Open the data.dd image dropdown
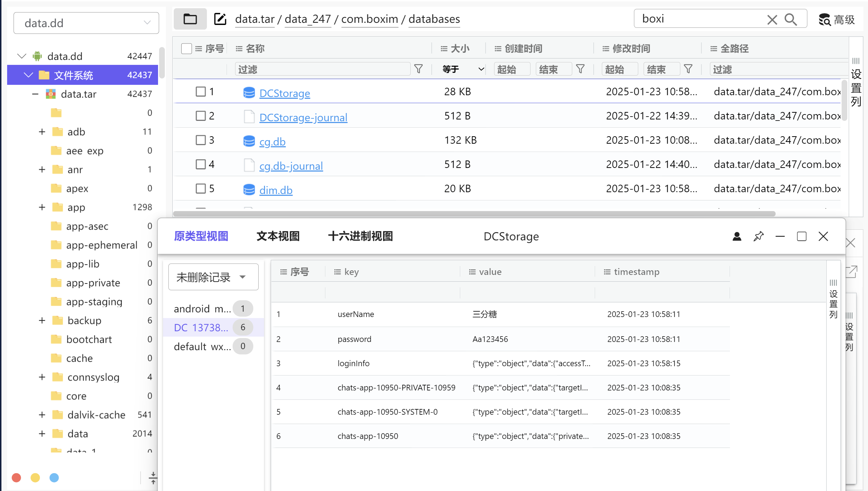The height and width of the screenshot is (491, 868). pyautogui.click(x=86, y=23)
